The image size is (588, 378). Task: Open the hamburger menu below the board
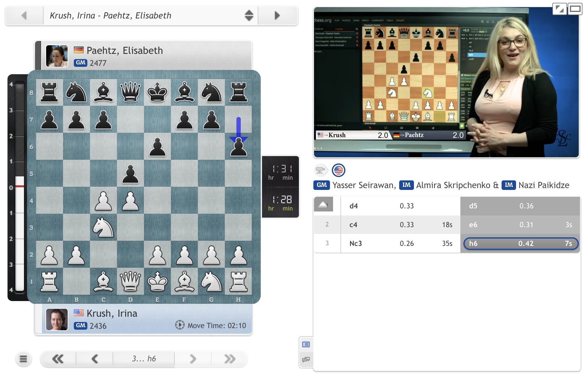23,359
